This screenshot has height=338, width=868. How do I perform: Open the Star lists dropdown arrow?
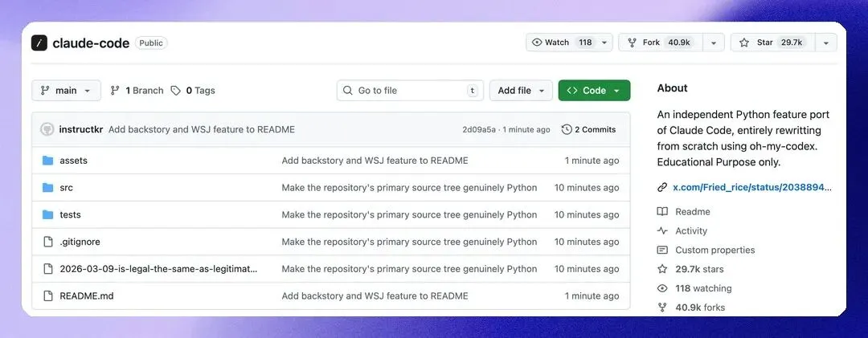[826, 43]
